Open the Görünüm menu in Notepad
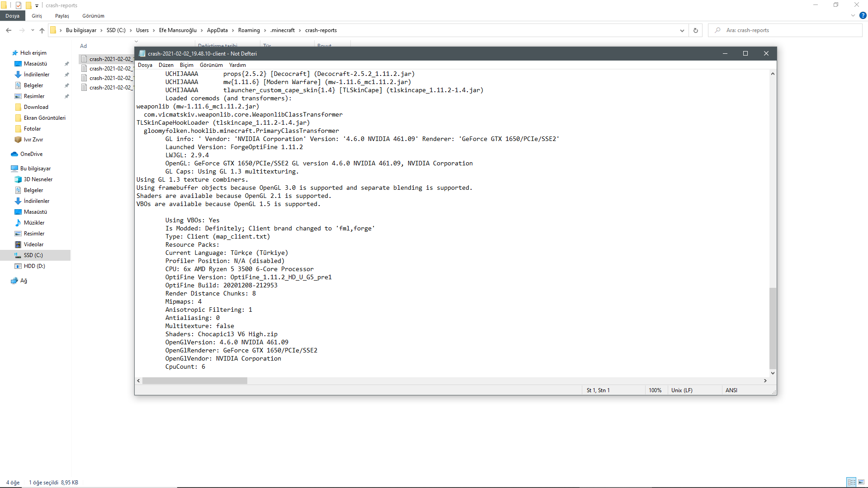Screen dimensions: 868x488 [211, 65]
